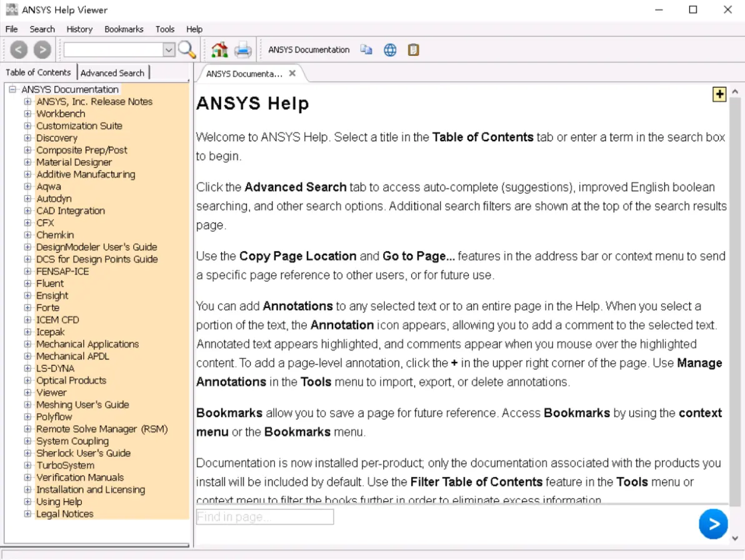
Task: Click the clipboard icon in the toolbar
Action: tap(413, 49)
